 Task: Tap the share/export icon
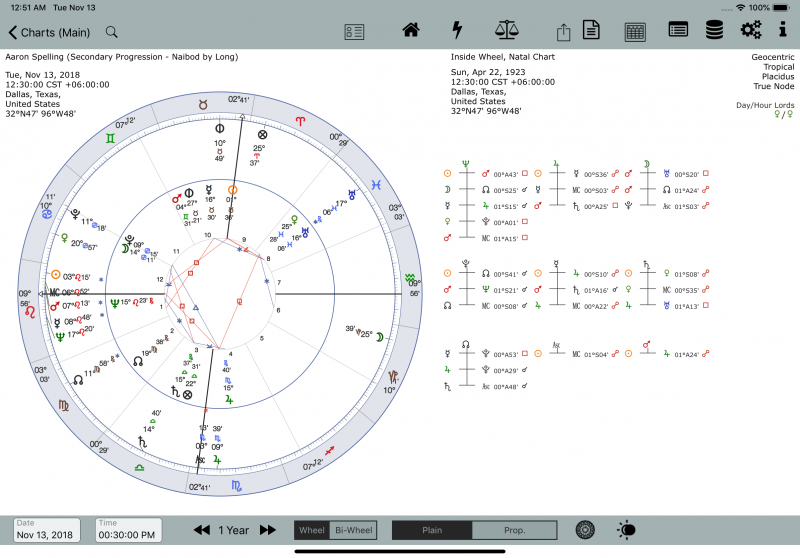click(x=563, y=32)
